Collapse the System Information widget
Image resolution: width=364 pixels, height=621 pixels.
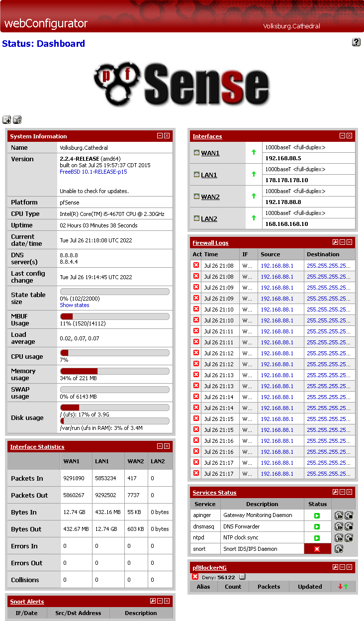[160, 135]
